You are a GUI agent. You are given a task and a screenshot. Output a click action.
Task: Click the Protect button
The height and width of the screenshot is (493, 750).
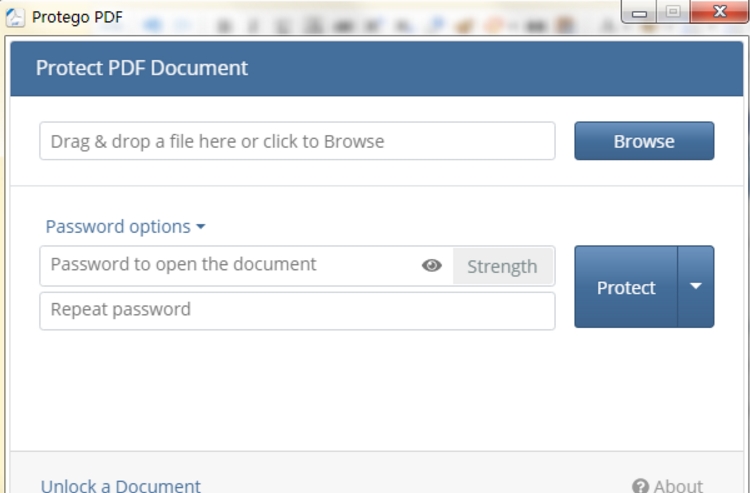point(626,287)
